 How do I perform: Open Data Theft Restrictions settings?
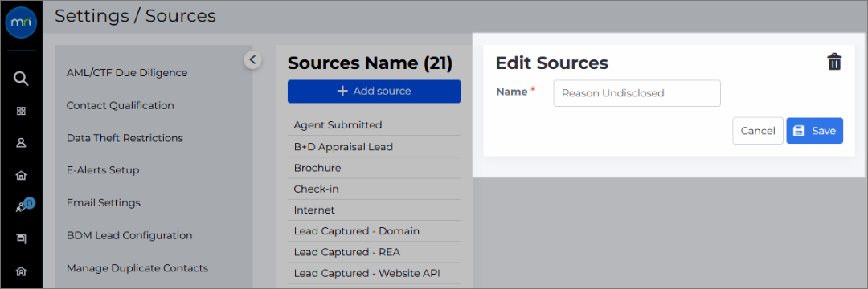(x=125, y=137)
